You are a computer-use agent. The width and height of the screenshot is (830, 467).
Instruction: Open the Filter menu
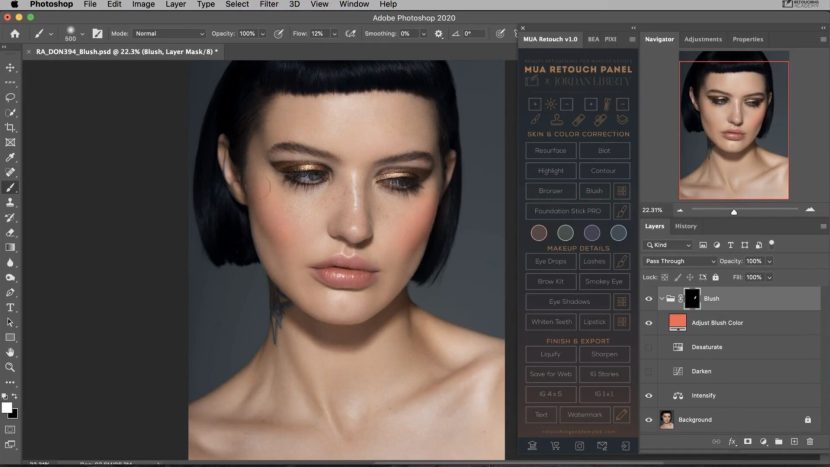[269, 4]
